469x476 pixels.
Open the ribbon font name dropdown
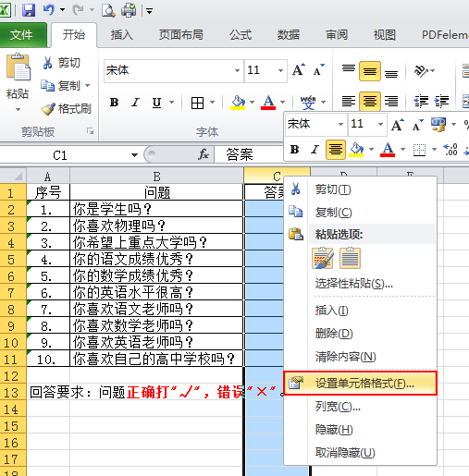tap(237, 70)
